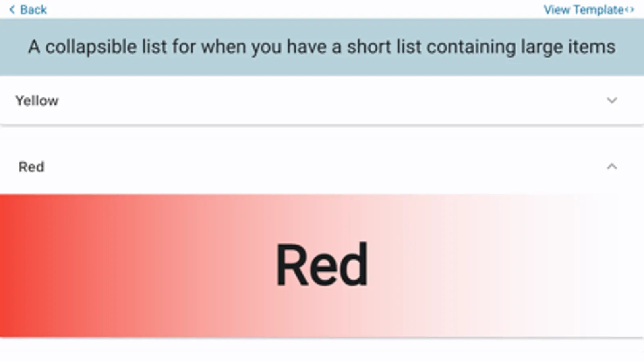Collapse the Red item with its up chevron
The image size is (644, 362).
(612, 166)
